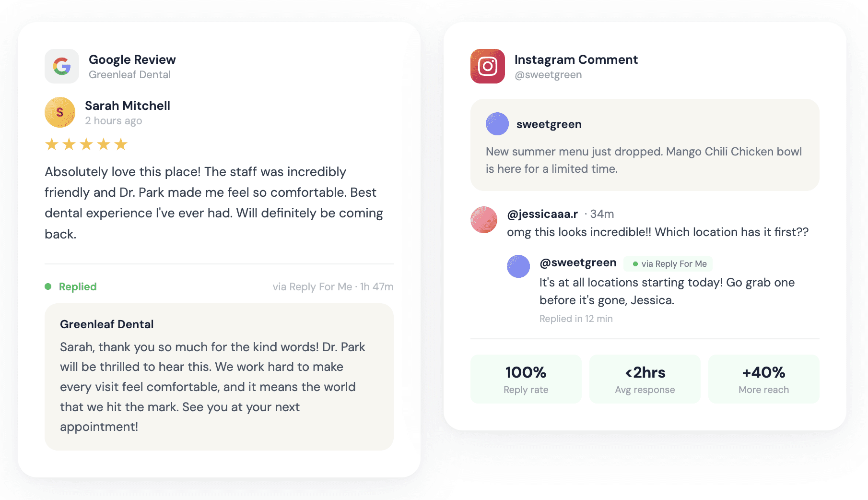Click the green Replied status dot
This screenshot has width=868, height=500.
point(47,286)
